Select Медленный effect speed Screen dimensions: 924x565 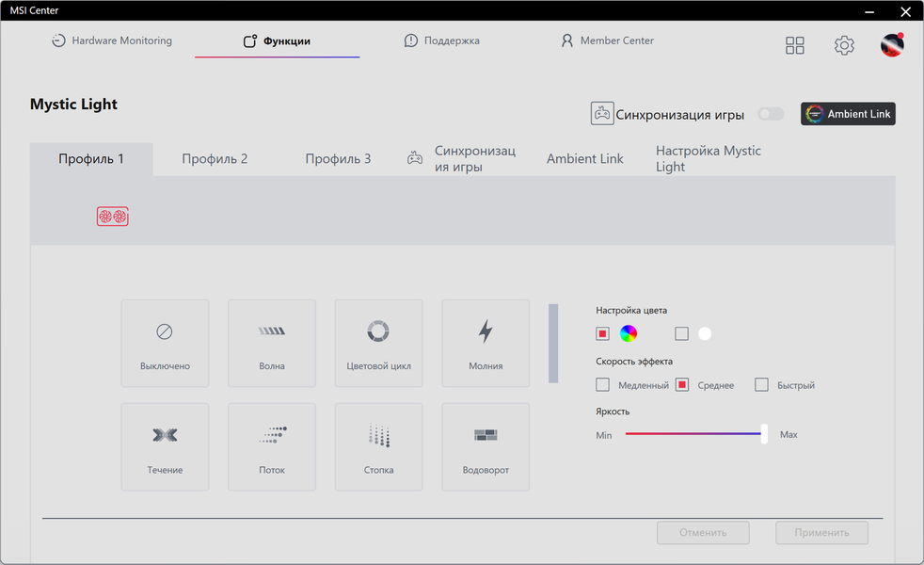pos(602,385)
